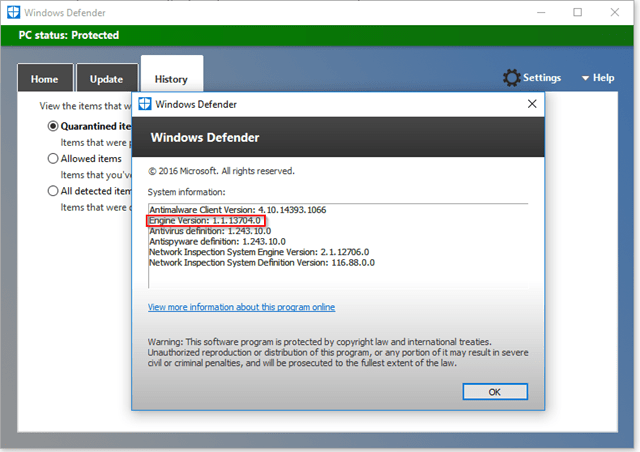Click the Settings gear icon

coord(512,77)
